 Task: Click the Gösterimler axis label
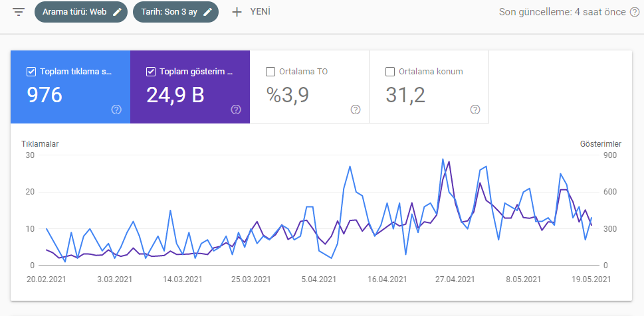click(x=600, y=144)
